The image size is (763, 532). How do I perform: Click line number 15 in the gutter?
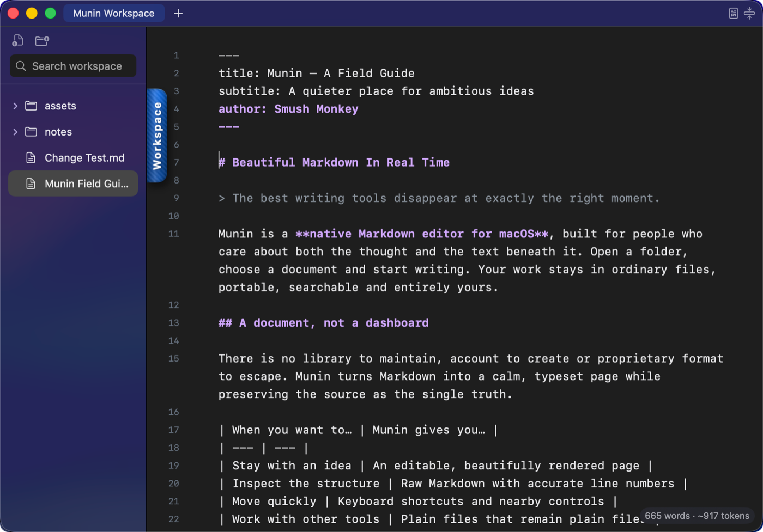(173, 358)
